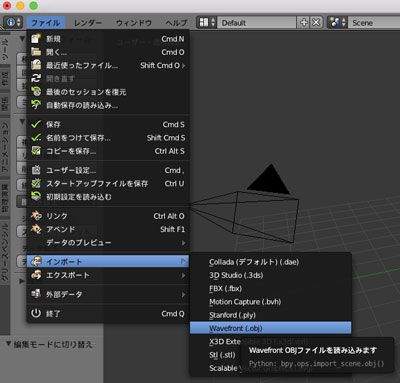
Task: Expand 最近使ったファイル... submenu
Action: (x=108, y=65)
